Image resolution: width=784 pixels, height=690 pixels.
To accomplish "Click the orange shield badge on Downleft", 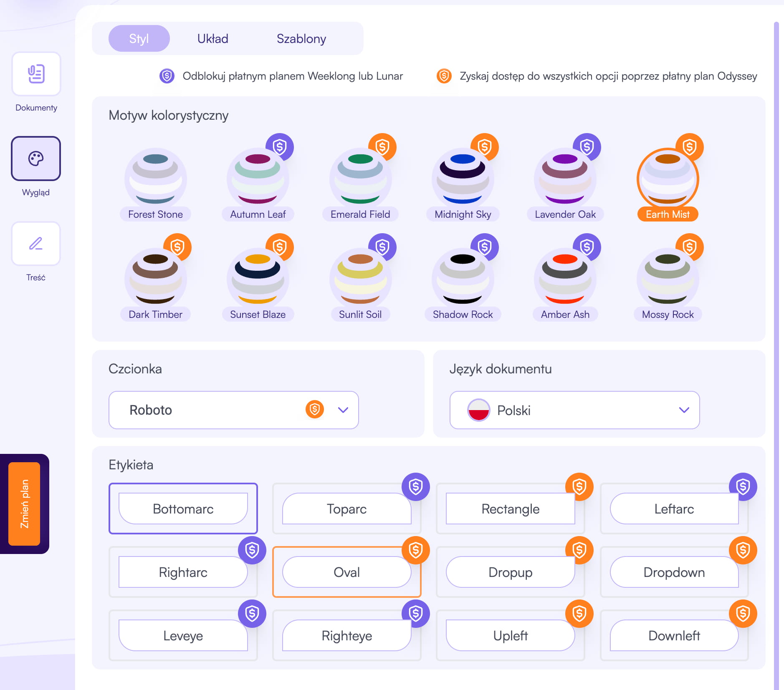I will pos(743,613).
